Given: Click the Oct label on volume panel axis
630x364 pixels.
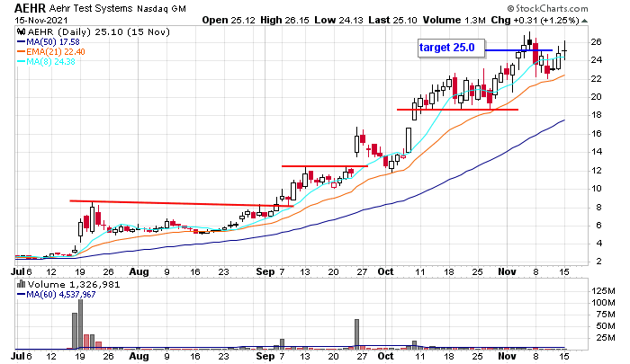Looking at the screenshot, I should tap(385, 356).
